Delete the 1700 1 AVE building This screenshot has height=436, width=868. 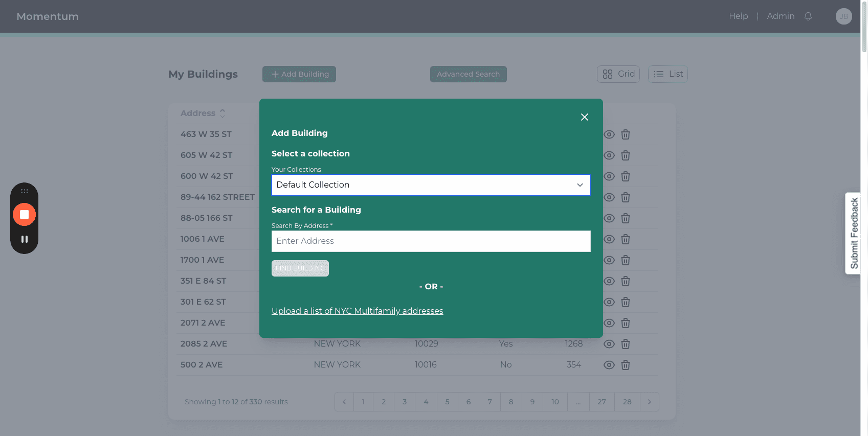click(626, 260)
